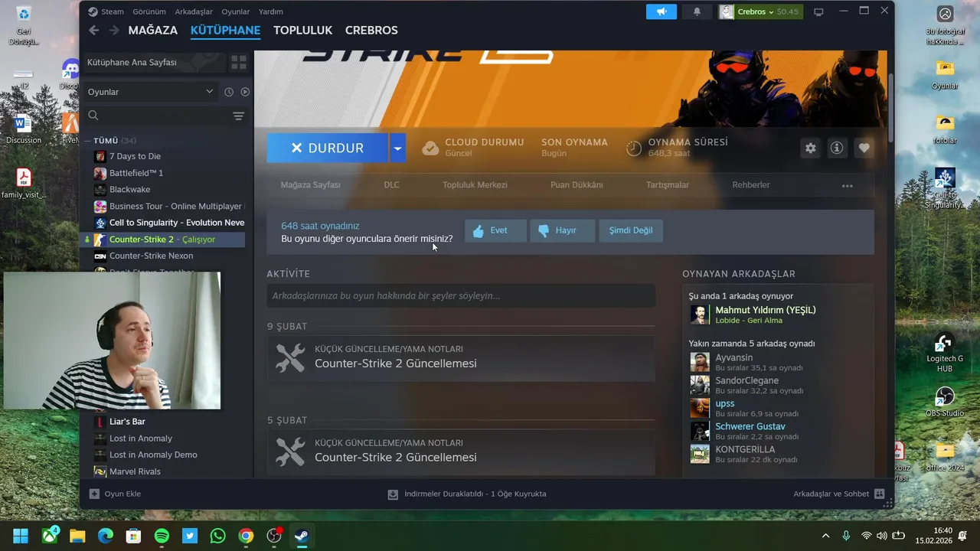Go back with the left arrow

pos(93,30)
